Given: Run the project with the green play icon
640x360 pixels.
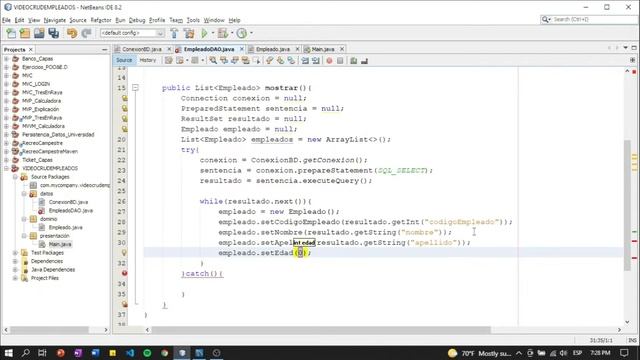Looking at the screenshot, I should (x=204, y=33).
